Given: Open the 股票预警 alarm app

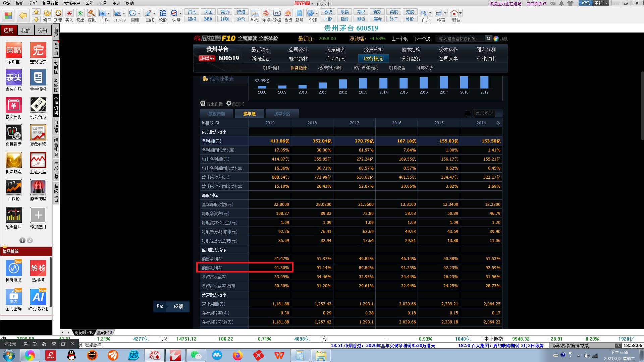Looking at the screenshot, I should pos(38,188).
